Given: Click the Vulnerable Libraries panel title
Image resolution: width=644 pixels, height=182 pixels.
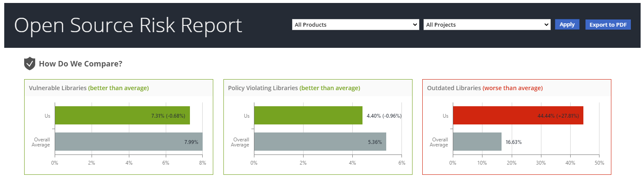Looking at the screenshot, I should pos(58,88).
